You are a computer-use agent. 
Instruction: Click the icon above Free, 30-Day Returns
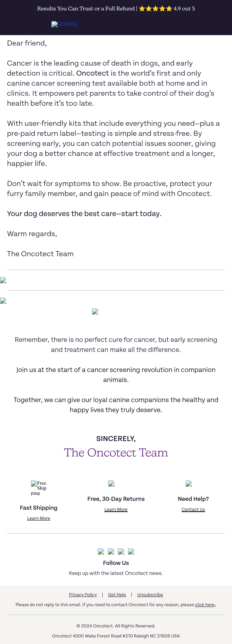[111, 483]
